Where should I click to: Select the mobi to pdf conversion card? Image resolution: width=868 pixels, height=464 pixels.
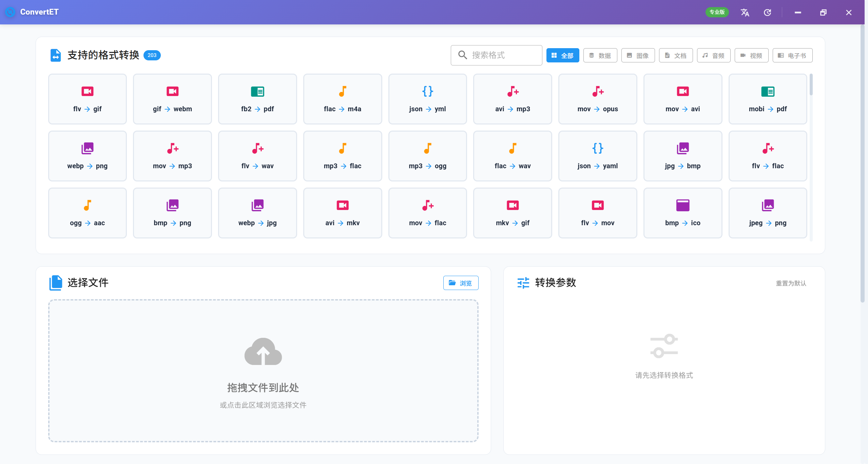pos(768,99)
